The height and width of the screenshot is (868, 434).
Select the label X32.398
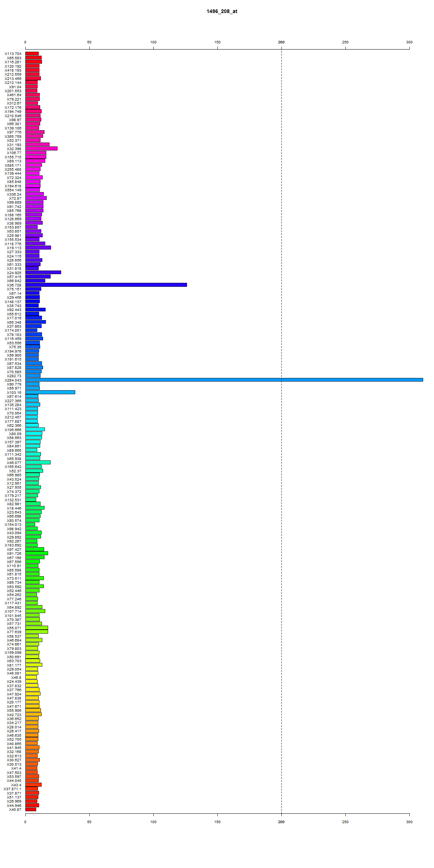[14, 149]
